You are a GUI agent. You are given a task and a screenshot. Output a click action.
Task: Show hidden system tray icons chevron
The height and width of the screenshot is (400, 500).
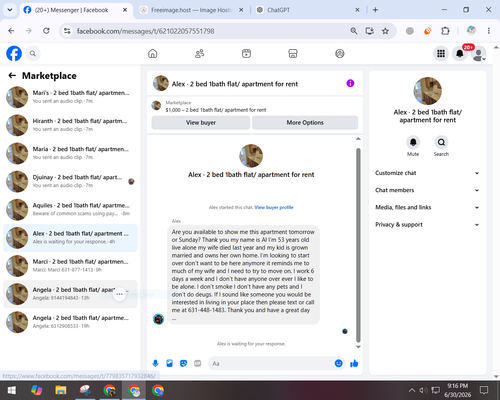click(412, 390)
